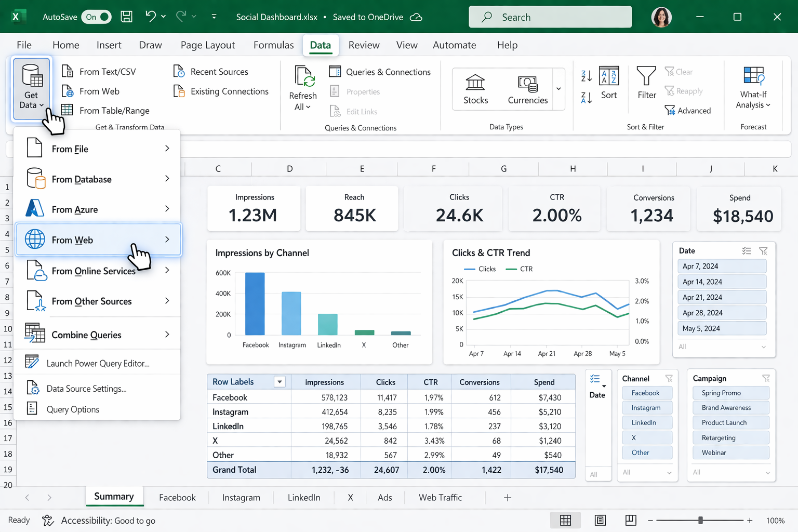Toggle Apr 7, 2024 date slicer item
This screenshot has height=532, width=798.
pyautogui.click(x=722, y=267)
